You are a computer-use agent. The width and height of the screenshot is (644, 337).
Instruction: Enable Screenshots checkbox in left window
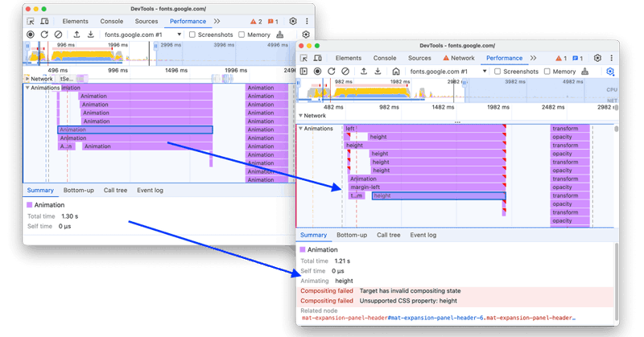pos(192,35)
